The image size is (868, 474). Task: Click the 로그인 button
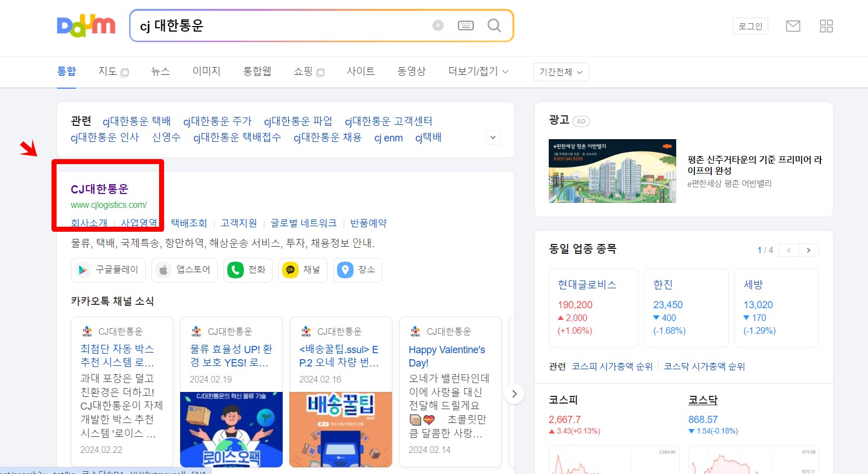[x=750, y=26]
